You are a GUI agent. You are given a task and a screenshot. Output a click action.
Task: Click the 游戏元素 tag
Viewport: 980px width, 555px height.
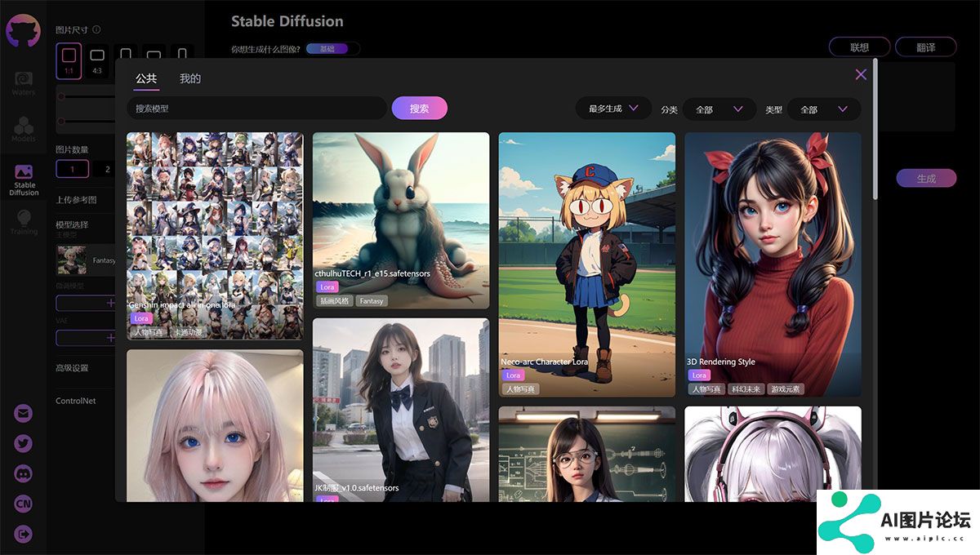[786, 389]
